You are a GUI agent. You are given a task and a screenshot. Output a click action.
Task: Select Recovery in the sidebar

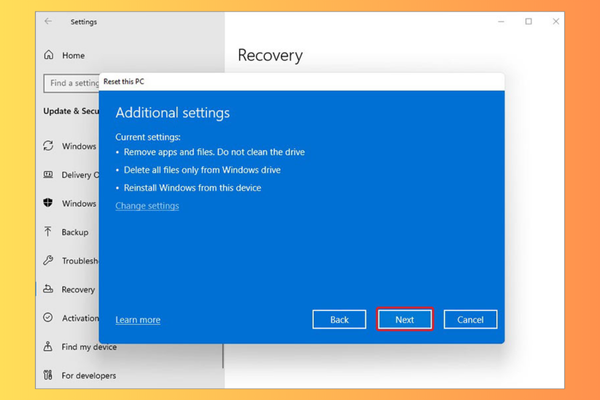78,289
